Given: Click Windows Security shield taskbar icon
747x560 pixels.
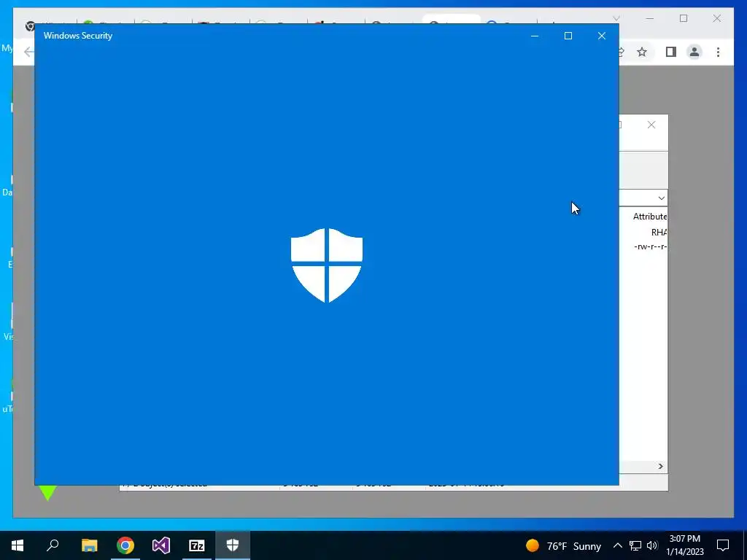Looking at the screenshot, I should pos(233,545).
